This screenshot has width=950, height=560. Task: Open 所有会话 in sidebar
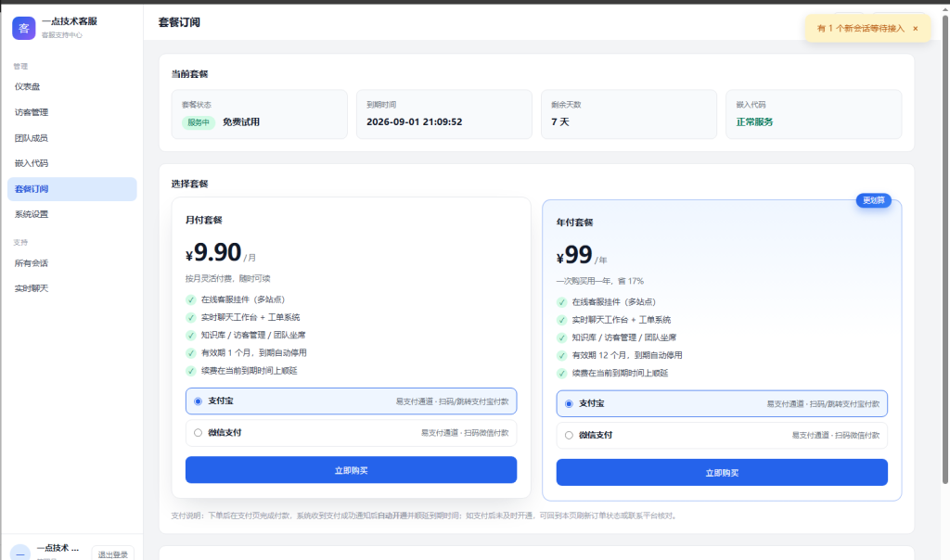pyautogui.click(x=72, y=263)
